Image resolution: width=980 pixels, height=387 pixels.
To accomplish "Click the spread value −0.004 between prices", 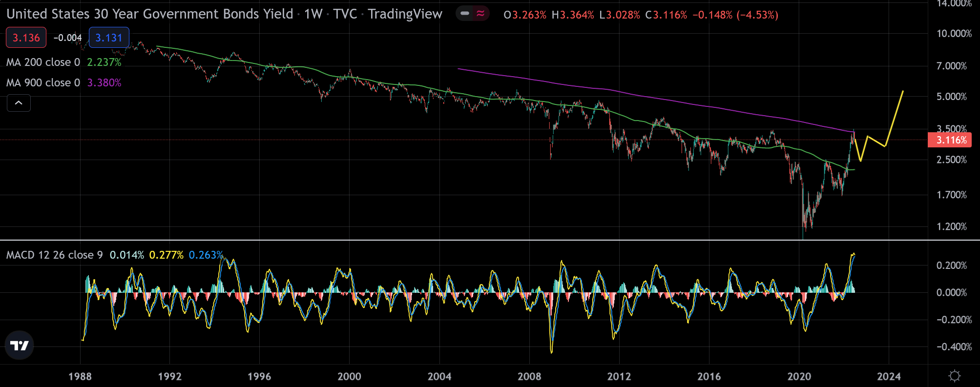I will (x=67, y=38).
